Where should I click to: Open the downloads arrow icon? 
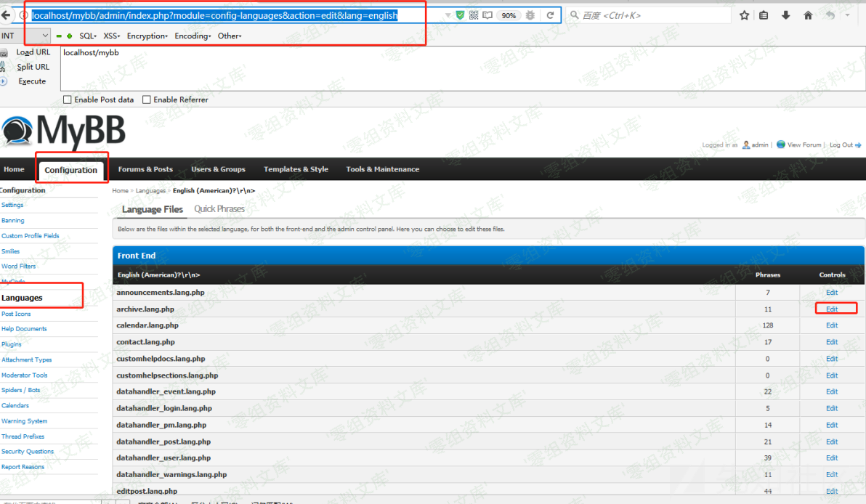(x=785, y=15)
